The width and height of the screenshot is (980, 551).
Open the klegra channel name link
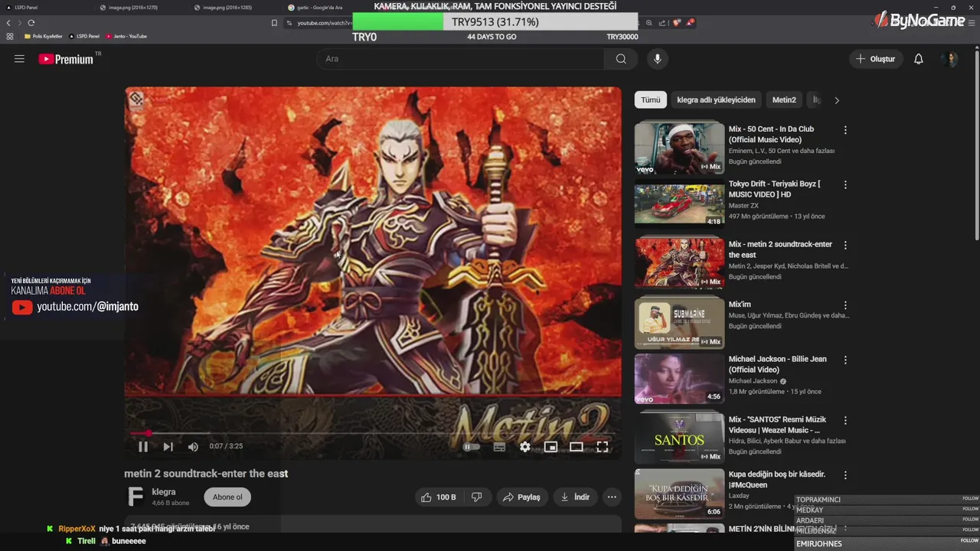click(x=164, y=492)
